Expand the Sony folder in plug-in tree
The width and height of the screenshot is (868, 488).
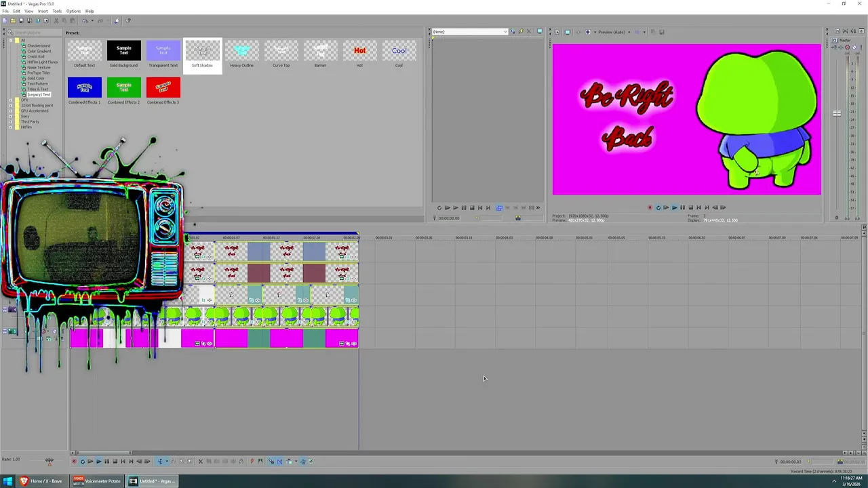(x=10, y=116)
